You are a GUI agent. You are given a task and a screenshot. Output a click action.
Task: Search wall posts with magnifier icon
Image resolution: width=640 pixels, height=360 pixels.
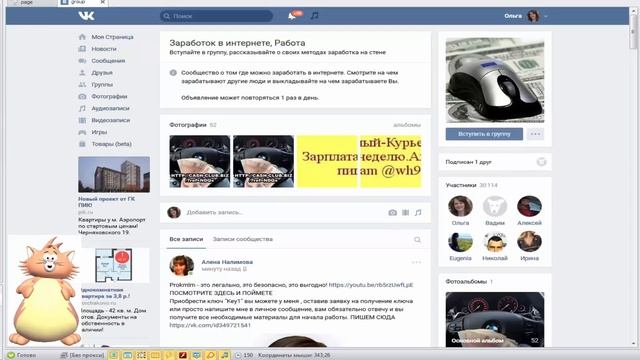pyautogui.click(x=417, y=240)
